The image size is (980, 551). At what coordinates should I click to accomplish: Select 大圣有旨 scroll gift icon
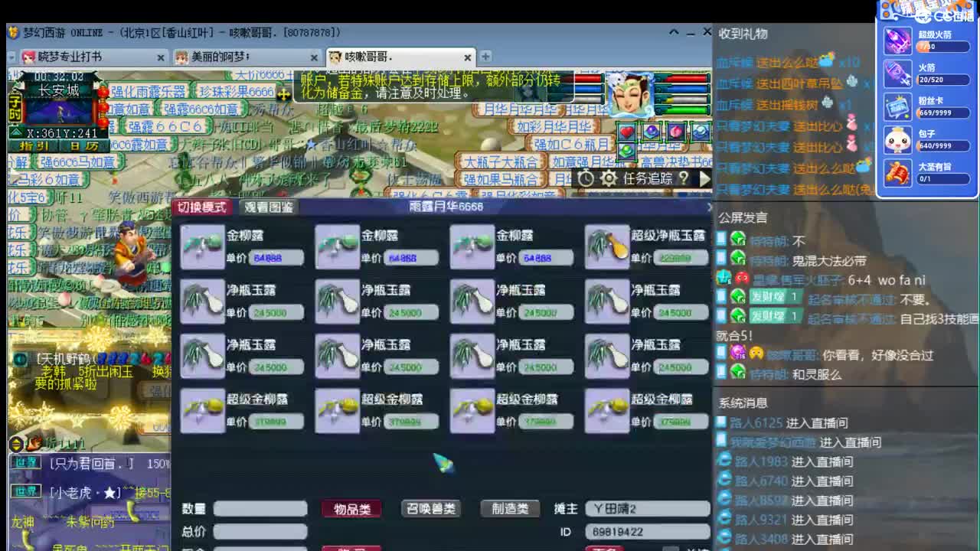tap(897, 173)
